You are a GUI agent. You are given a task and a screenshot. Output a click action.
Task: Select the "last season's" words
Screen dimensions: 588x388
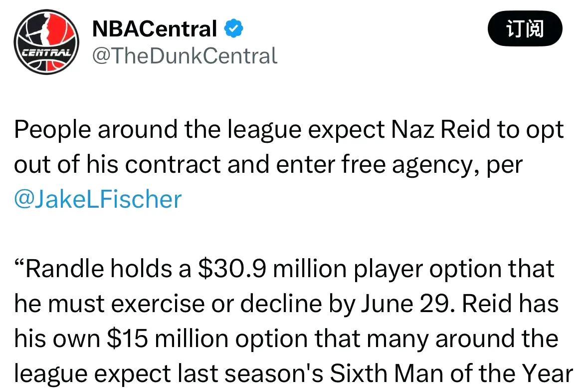(250, 374)
